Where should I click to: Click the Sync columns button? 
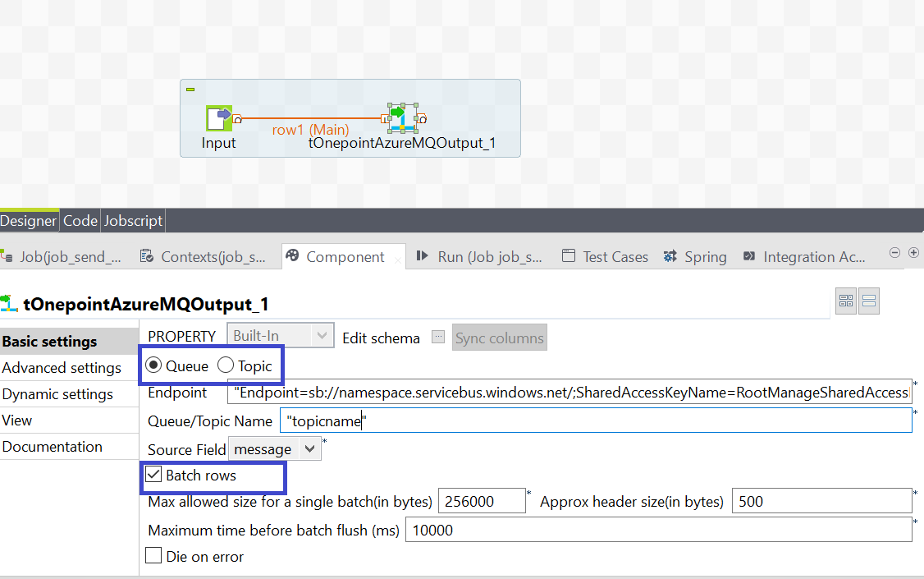(500, 338)
